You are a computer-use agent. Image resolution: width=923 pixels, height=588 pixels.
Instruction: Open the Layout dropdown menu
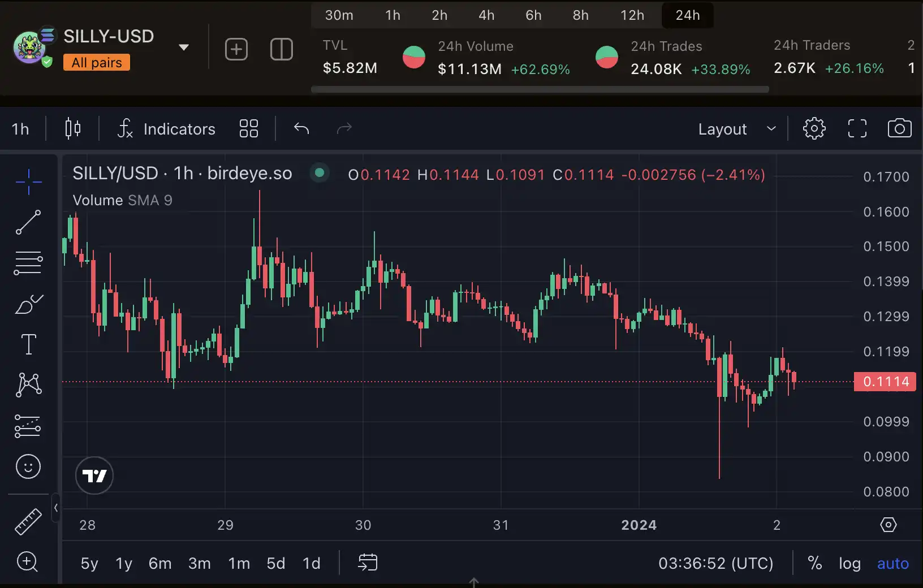pos(736,129)
